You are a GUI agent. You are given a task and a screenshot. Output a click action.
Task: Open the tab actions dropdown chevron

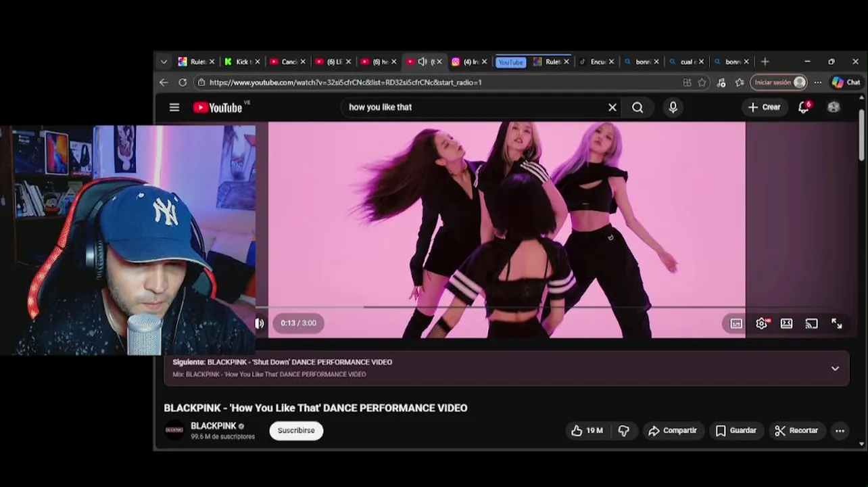164,62
